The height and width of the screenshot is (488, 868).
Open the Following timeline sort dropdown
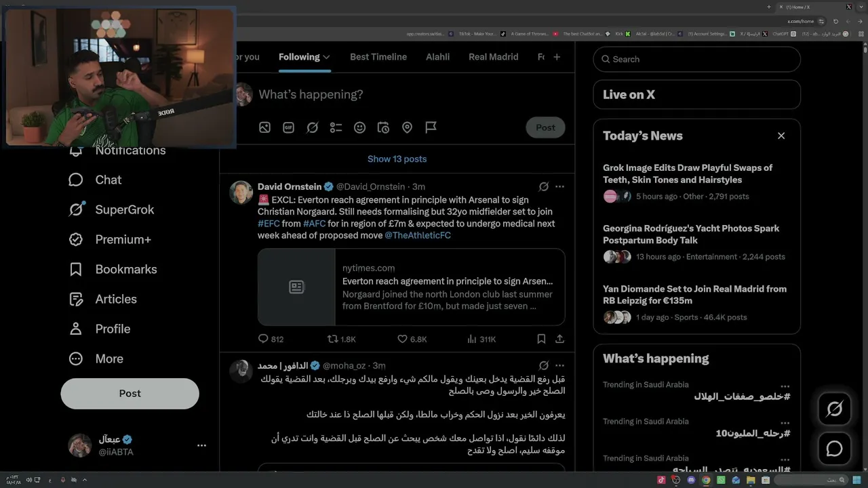pyautogui.click(x=326, y=57)
